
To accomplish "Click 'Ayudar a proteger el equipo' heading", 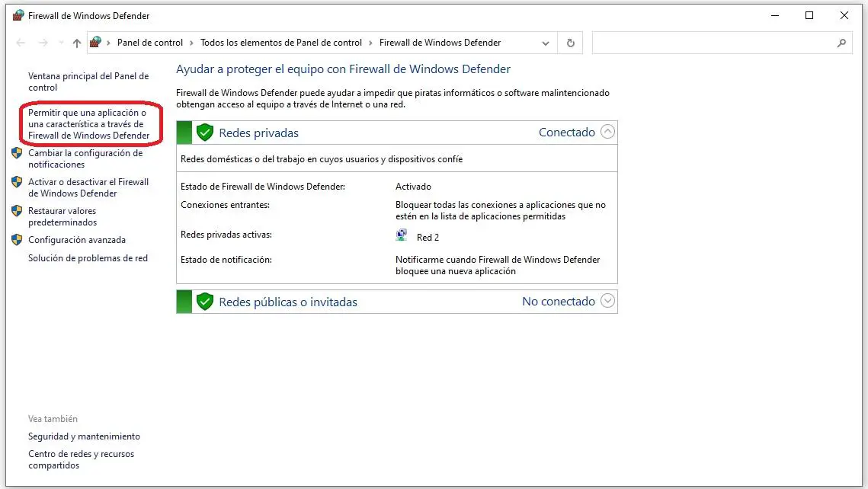I will [343, 69].
